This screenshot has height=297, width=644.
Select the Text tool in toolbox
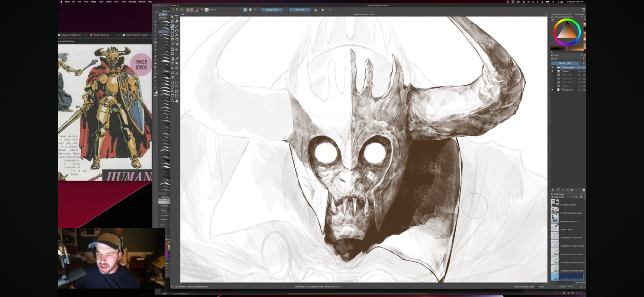[x=177, y=17]
